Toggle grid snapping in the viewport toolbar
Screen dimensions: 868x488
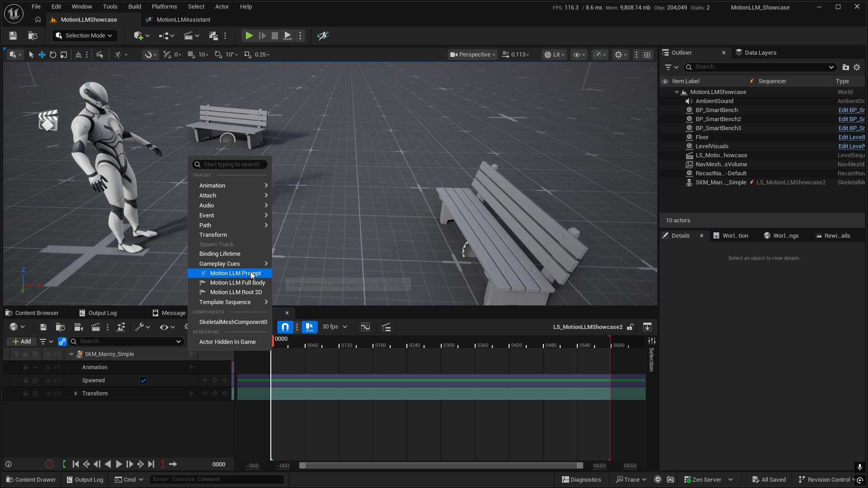tap(191, 55)
